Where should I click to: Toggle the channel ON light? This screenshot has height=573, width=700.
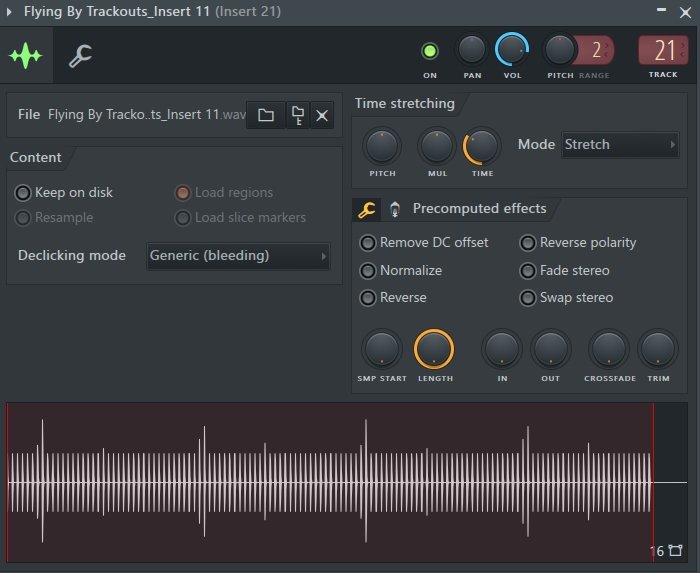pos(430,51)
